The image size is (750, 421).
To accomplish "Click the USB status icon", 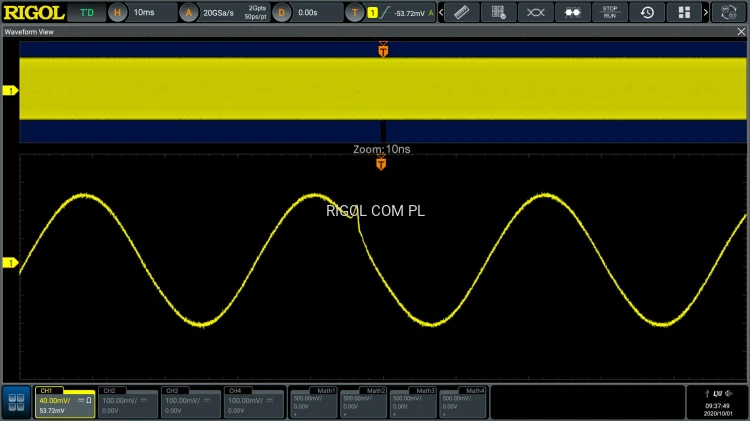I will tap(707, 394).
